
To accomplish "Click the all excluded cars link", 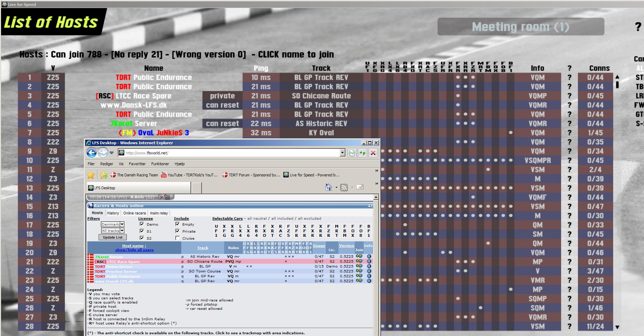I will 309,219.
